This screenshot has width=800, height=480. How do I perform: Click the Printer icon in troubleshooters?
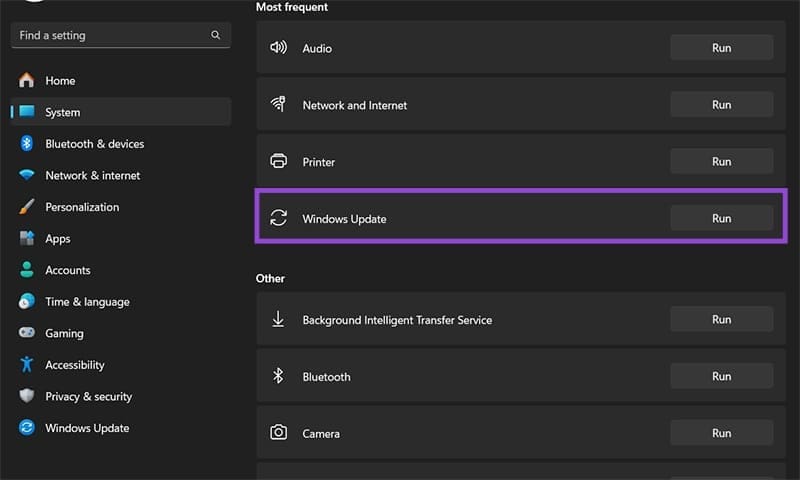coord(279,162)
